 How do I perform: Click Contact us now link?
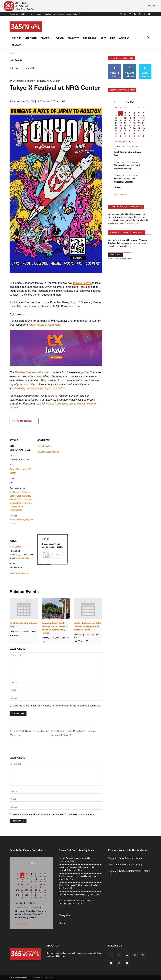tap(132, 223)
